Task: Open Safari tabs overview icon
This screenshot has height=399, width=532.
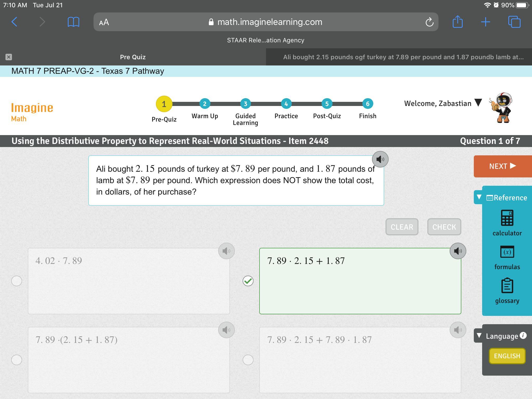Action: point(514,22)
